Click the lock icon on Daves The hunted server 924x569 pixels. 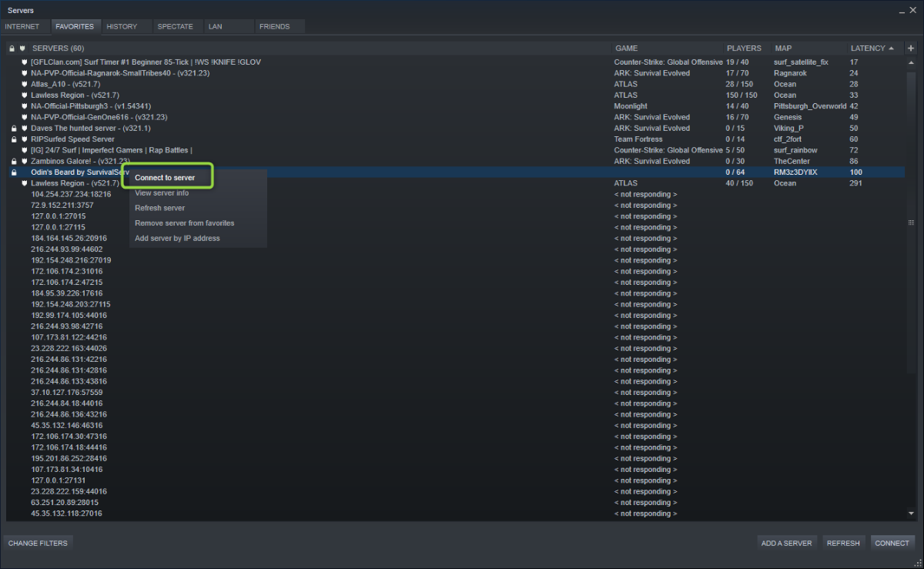coord(14,129)
